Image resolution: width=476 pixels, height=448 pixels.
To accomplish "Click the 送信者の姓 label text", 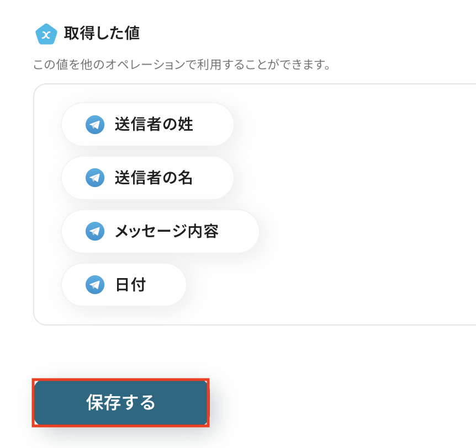I will pos(154,125).
